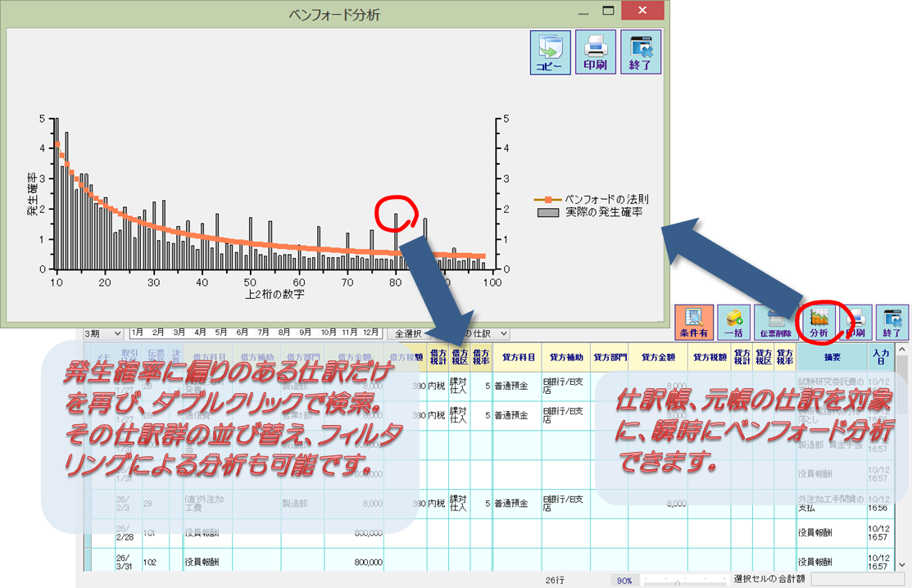Toggle the 2月 month filter
The height and width of the screenshot is (588, 912).
158,332
